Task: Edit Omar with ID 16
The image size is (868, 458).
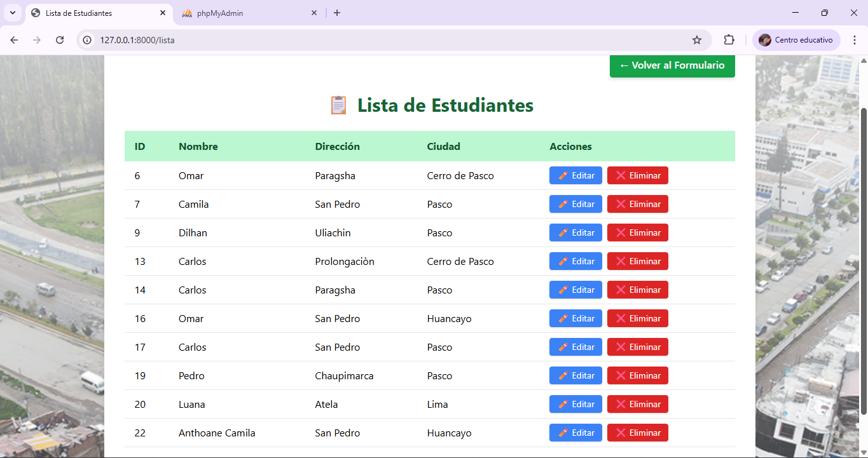Action: point(575,318)
